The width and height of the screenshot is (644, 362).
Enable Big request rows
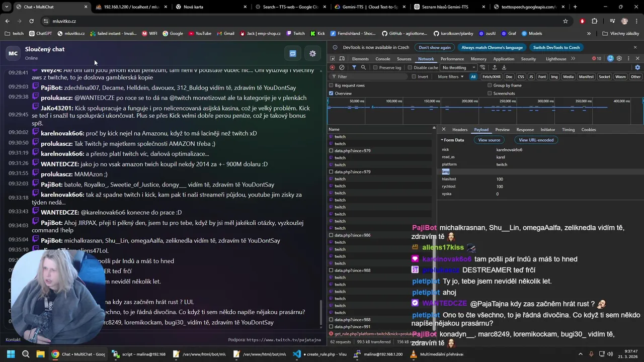coord(331,85)
